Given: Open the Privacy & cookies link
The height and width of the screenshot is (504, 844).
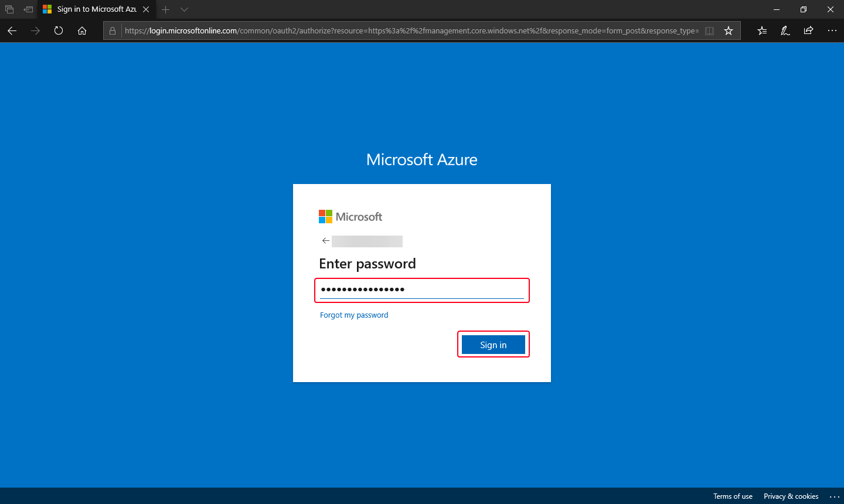Looking at the screenshot, I should pos(791,496).
